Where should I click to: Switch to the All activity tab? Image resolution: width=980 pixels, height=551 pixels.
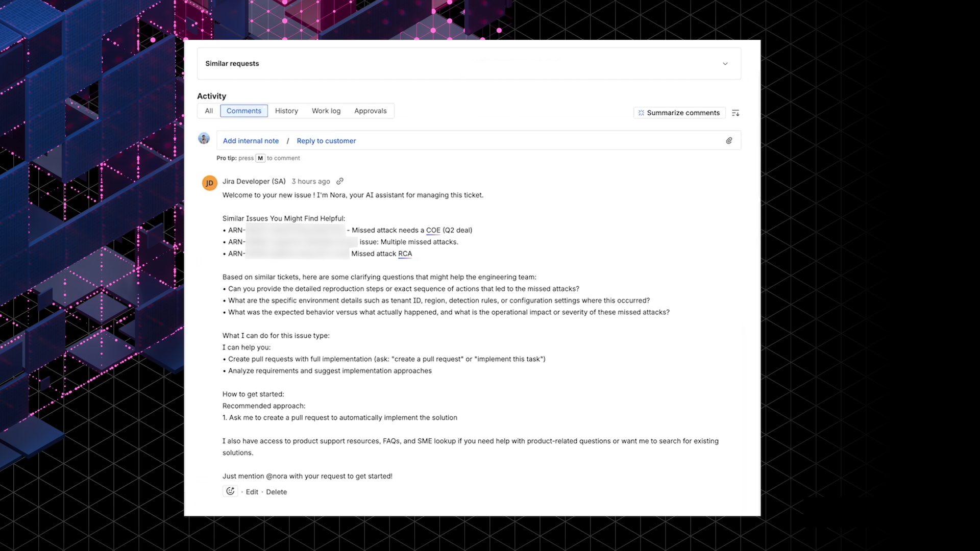[209, 111]
